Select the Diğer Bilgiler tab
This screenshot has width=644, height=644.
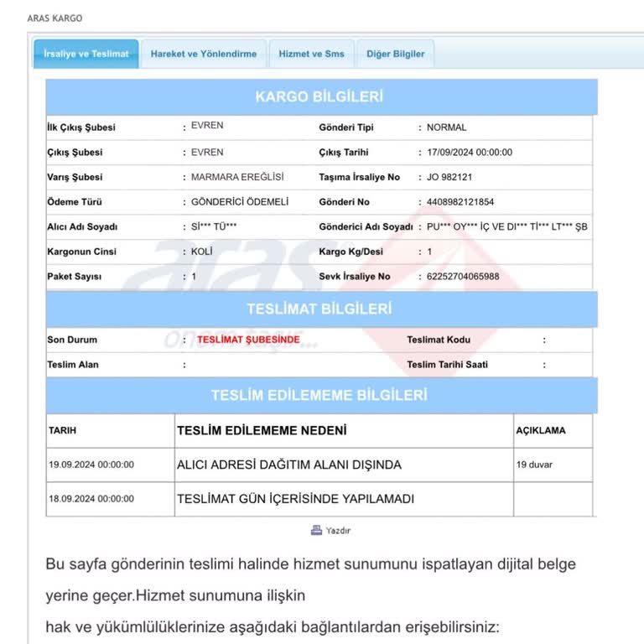(x=395, y=54)
